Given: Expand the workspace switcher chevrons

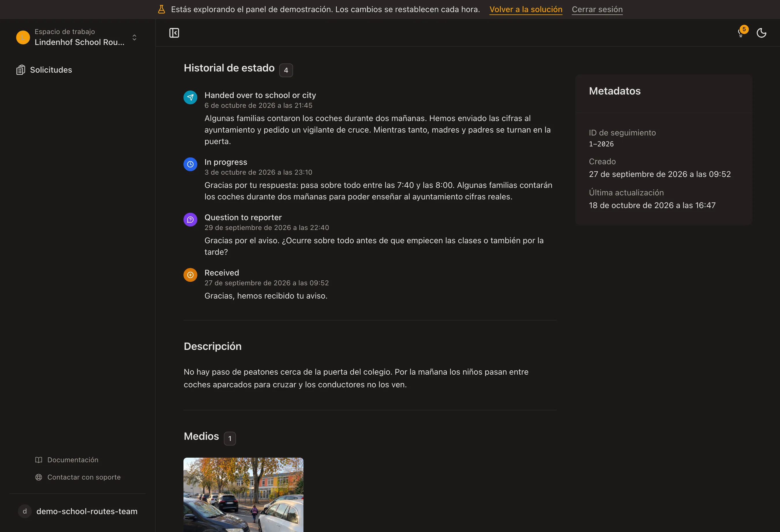Looking at the screenshot, I should click(134, 37).
